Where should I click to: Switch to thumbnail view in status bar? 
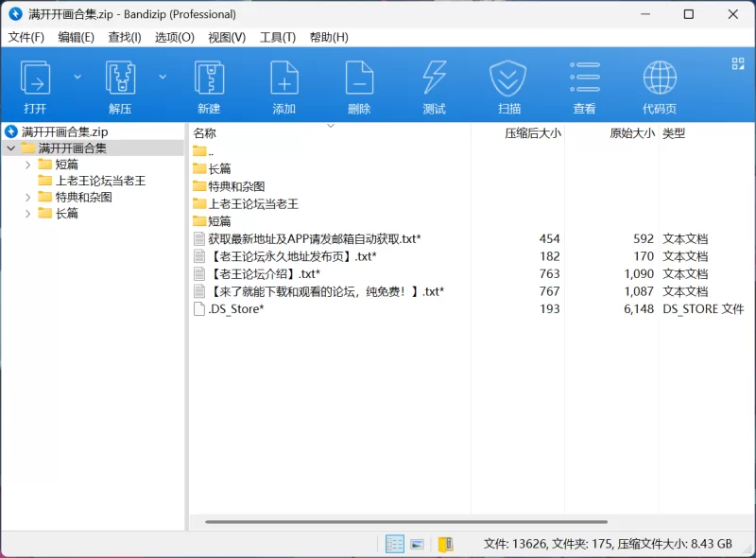coord(417,545)
